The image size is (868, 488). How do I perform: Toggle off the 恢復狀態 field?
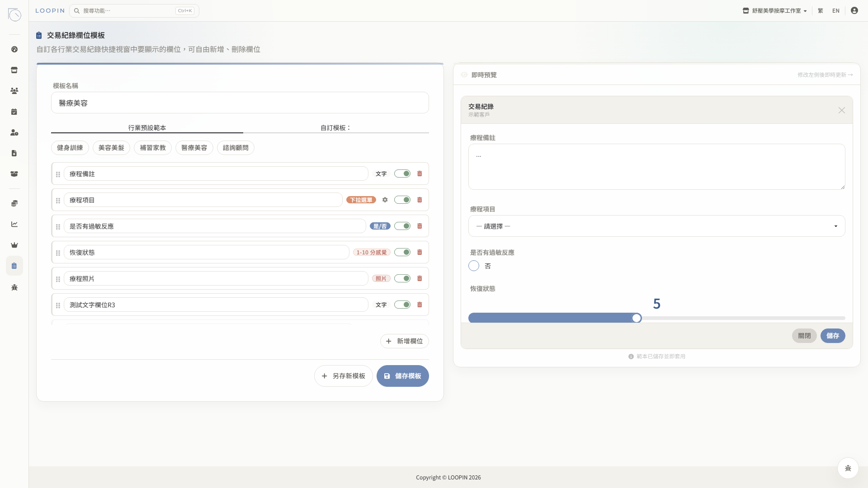click(402, 252)
